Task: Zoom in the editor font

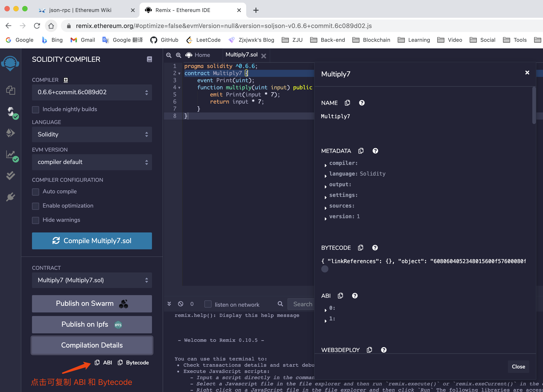Action: coord(178,55)
